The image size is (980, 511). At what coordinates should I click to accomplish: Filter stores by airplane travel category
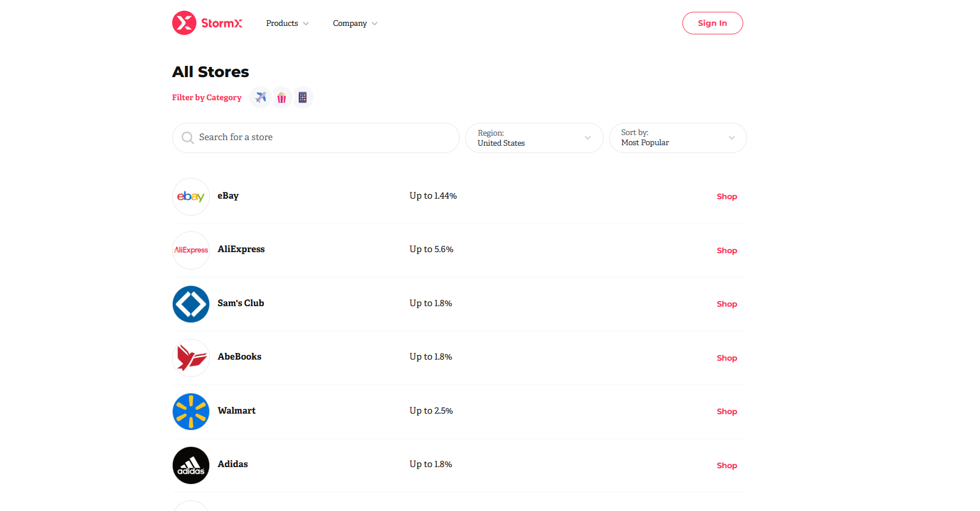click(260, 97)
